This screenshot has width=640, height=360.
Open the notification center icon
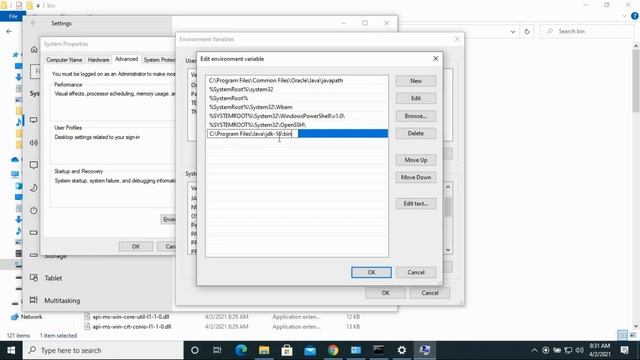point(624,350)
